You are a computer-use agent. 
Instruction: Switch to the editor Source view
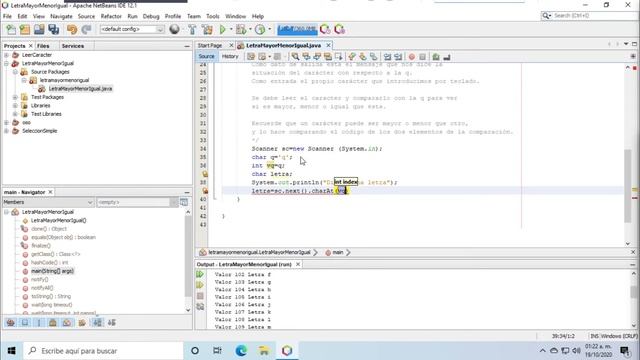coord(207,56)
